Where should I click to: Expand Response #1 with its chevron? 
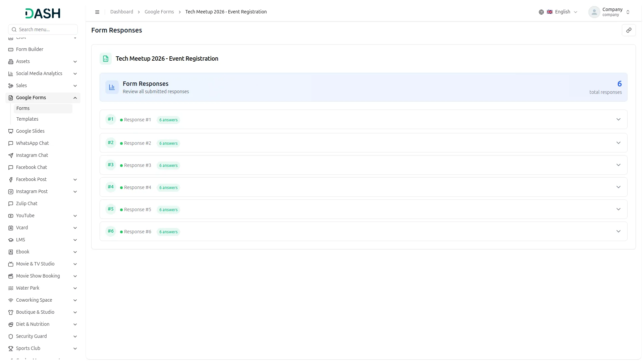coord(618,119)
